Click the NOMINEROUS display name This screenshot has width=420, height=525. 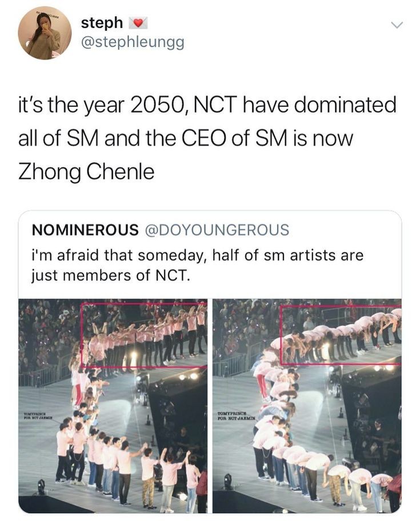tap(85, 230)
